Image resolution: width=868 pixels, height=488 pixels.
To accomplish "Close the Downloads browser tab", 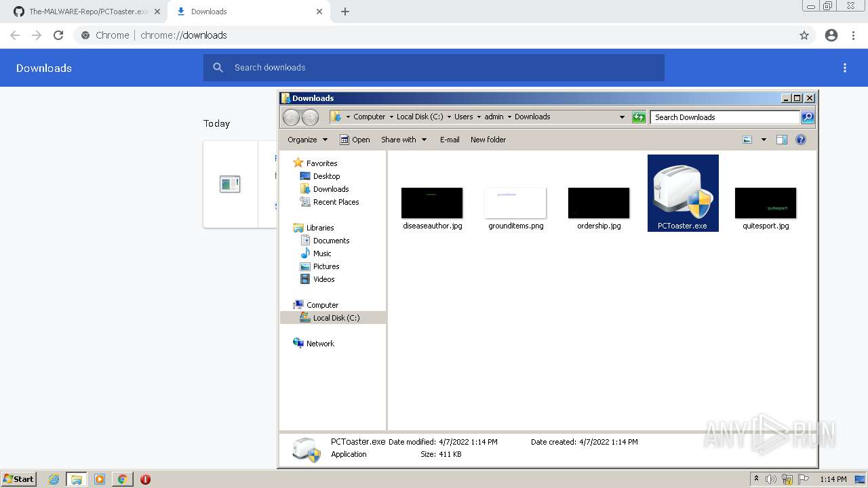I will [x=319, y=12].
